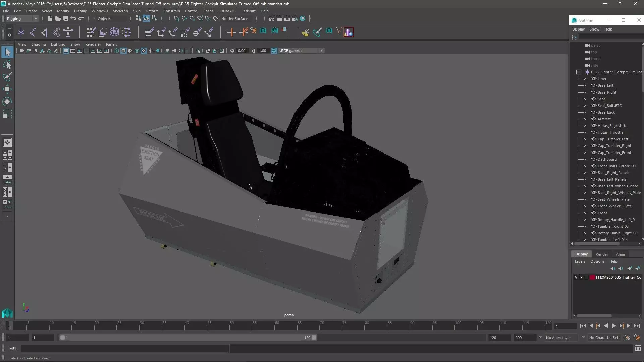The width and height of the screenshot is (644, 362).
Task: Open the Deform menu
Action: click(152, 11)
